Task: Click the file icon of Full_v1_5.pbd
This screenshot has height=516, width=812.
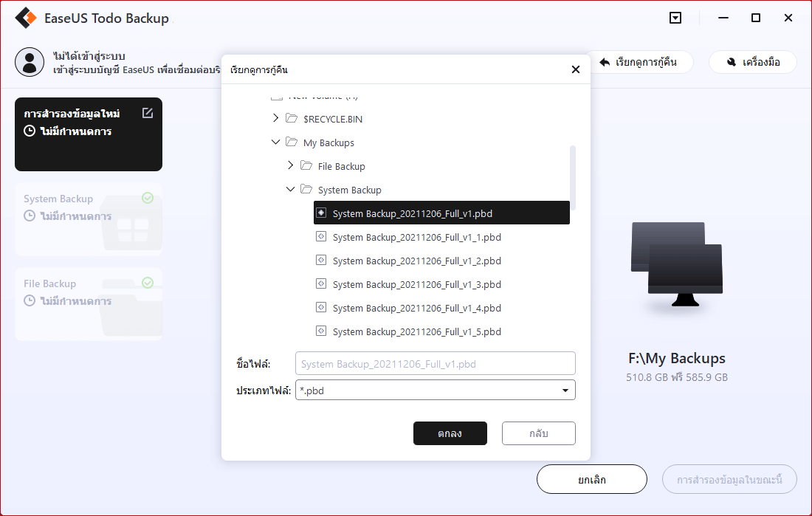Action: coord(321,331)
